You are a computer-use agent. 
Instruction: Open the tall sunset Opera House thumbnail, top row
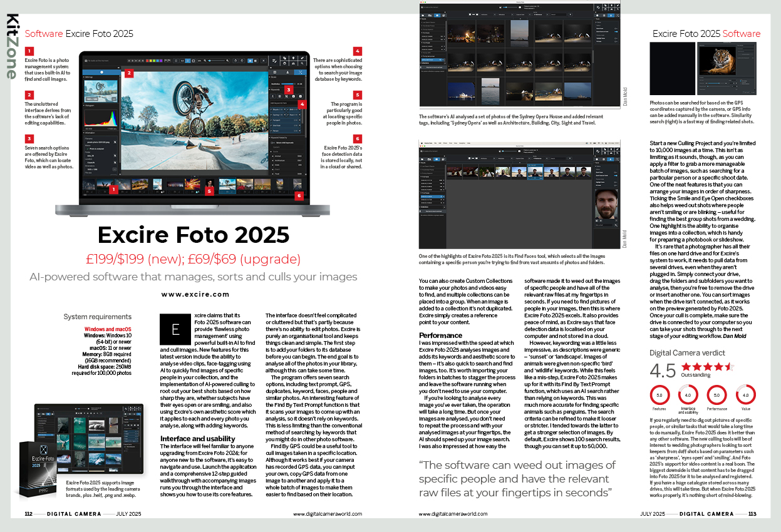(519, 33)
